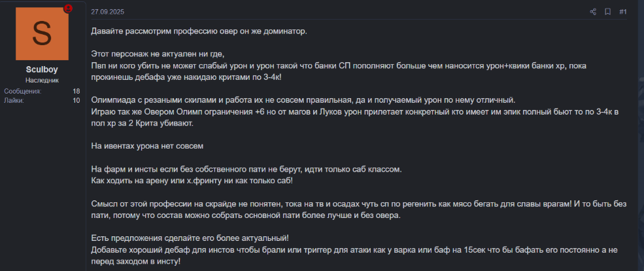Screen dimensions: 644x271
Task: Open the Sculboy username profile link
Action: [x=42, y=69]
